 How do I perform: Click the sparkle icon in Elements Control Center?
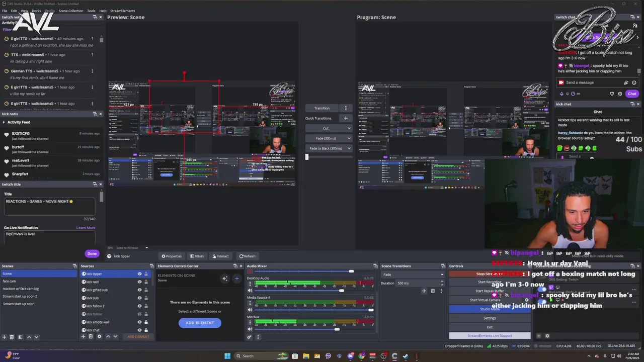pyautogui.click(x=225, y=278)
